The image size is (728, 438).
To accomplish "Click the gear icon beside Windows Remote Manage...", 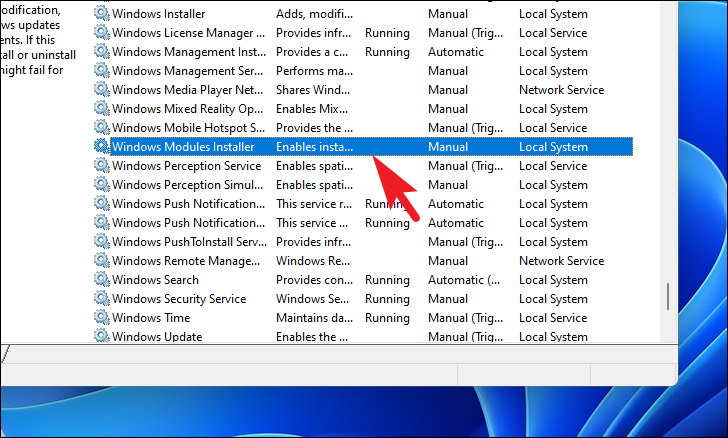I will 102,261.
